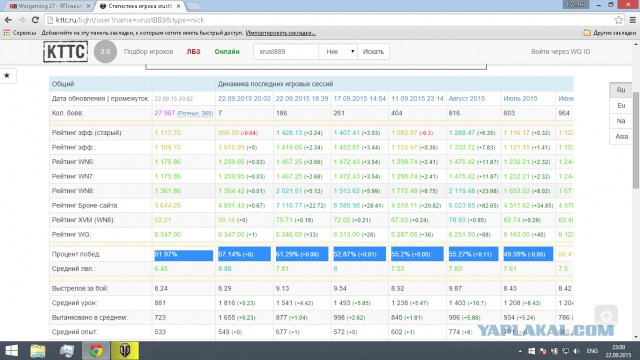Click Рейтинг WN8 row label

pos(73,191)
